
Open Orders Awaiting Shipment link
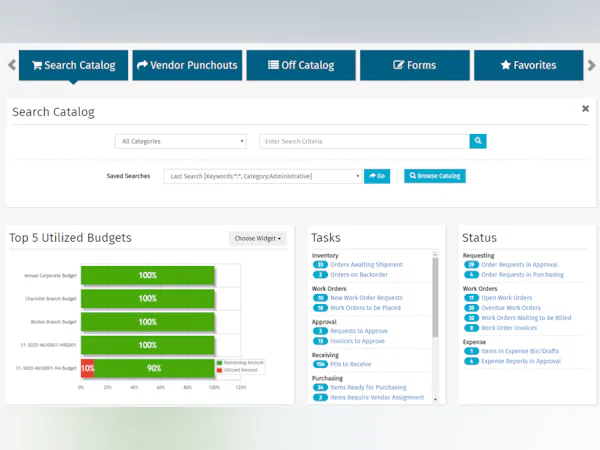tap(366, 264)
